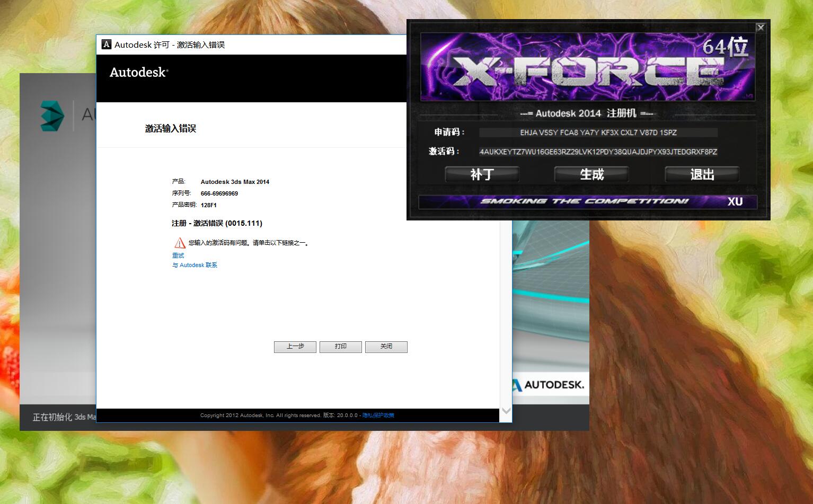Select the serial number 666-69696969
Image resolution: width=813 pixels, height=504 pixels.
click(x=219, y=193)
